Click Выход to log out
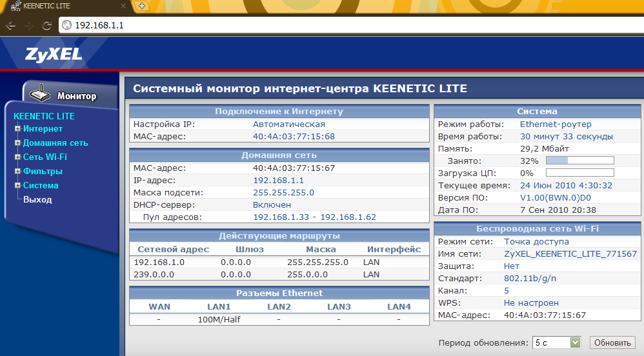644x356 pixels. (37, 199)
